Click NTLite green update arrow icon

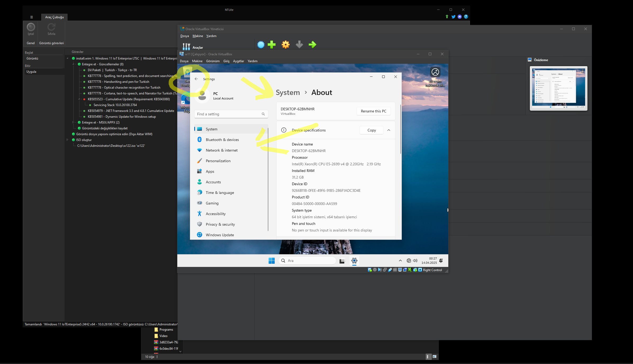point(447,17)
